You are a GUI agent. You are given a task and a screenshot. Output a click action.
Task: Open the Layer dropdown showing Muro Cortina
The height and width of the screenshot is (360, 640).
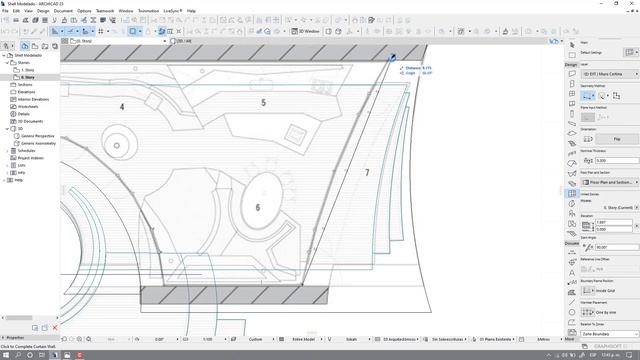pyautogui.click(x=610, y=74)
